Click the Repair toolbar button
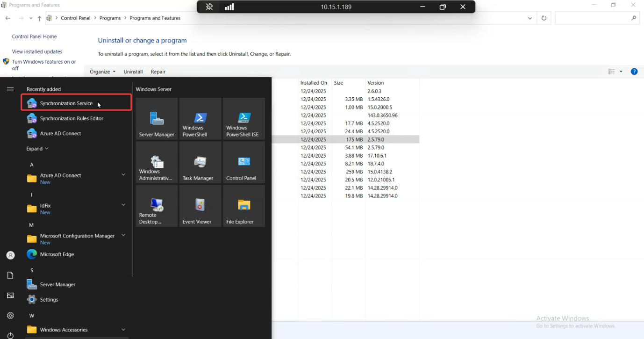Viewport: 644px width, 339px height. (158, 72)
